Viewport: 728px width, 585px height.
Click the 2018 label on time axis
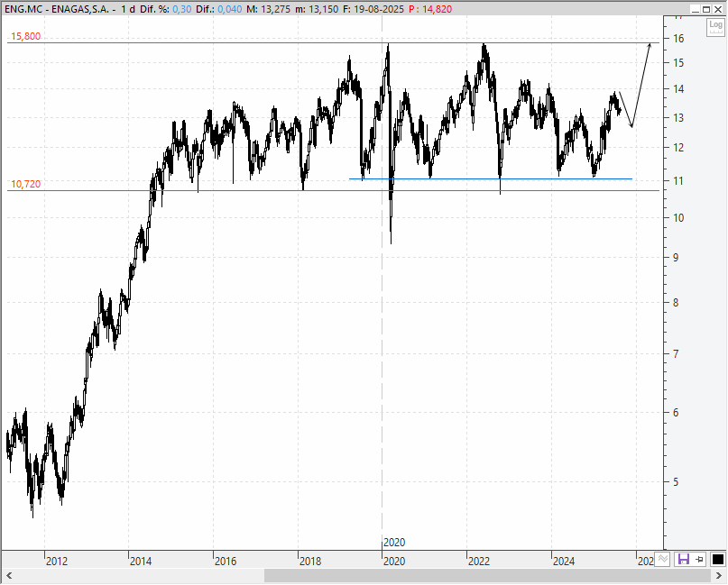pyautogui.click(x=310, y=562)
